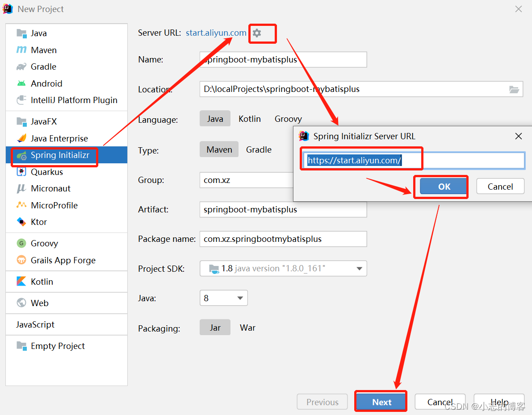Viewport: 532px width, 415px height.
Task: Select Gradle in project list
Action: pyautogui.click(x=67, y=66)
